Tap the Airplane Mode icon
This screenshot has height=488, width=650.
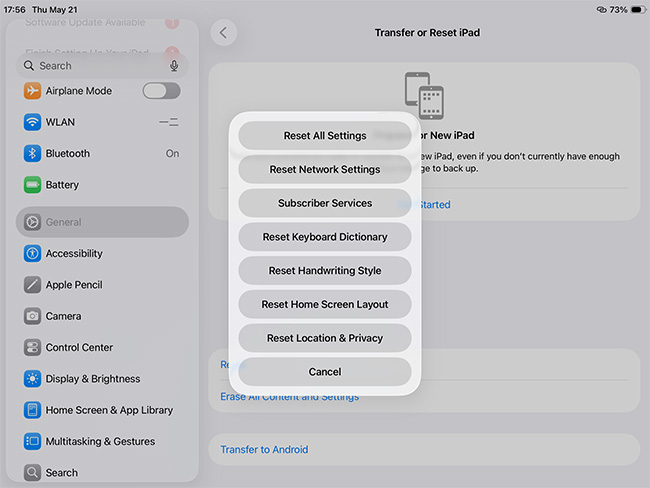[32, 91]
